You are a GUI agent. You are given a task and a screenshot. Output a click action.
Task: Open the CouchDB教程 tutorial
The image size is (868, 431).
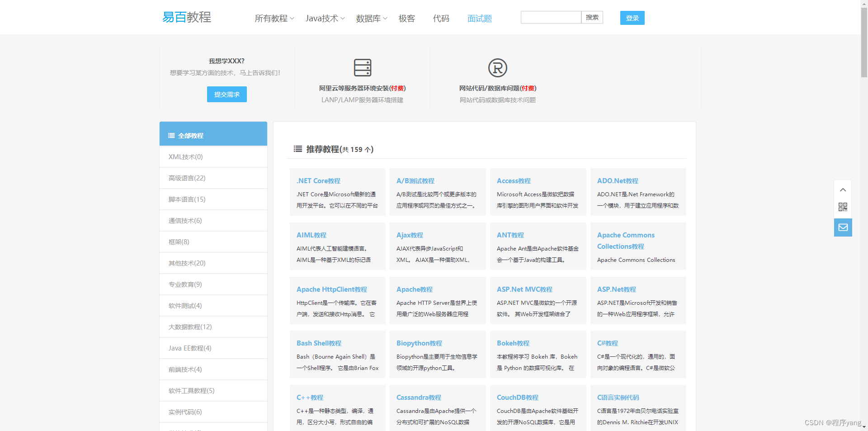pos(518,398)
